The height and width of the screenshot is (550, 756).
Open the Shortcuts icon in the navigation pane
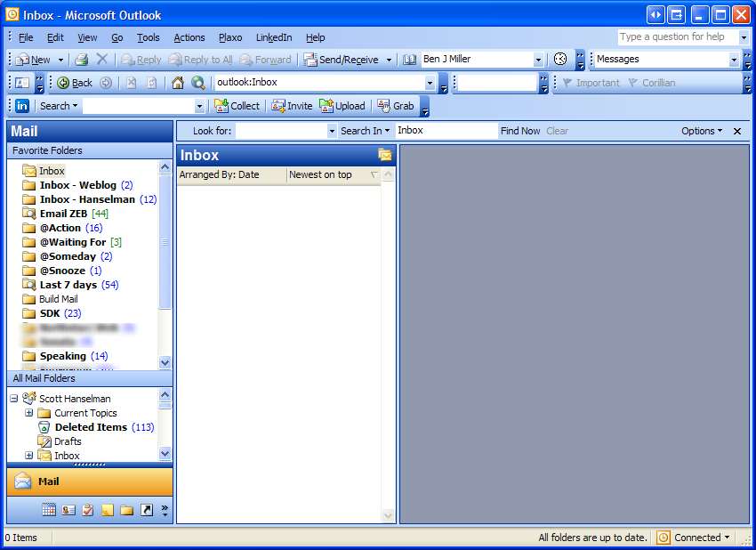click(x=147, y=509)
